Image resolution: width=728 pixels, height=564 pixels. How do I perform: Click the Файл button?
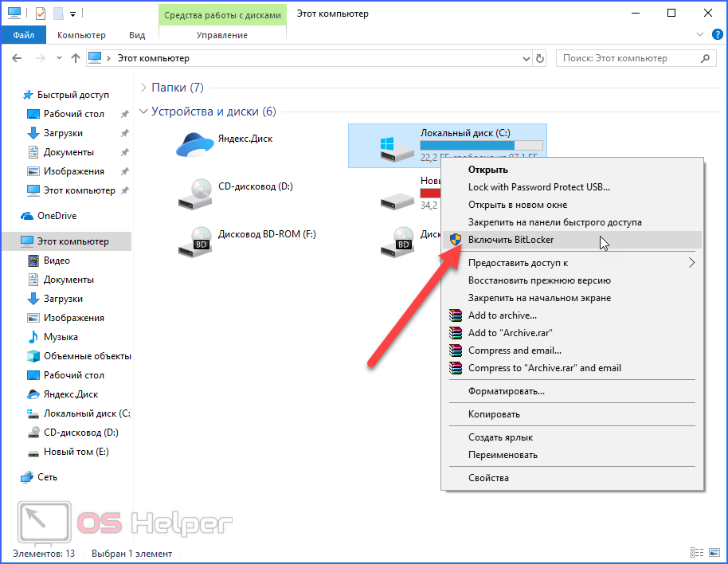click(24, 35)
